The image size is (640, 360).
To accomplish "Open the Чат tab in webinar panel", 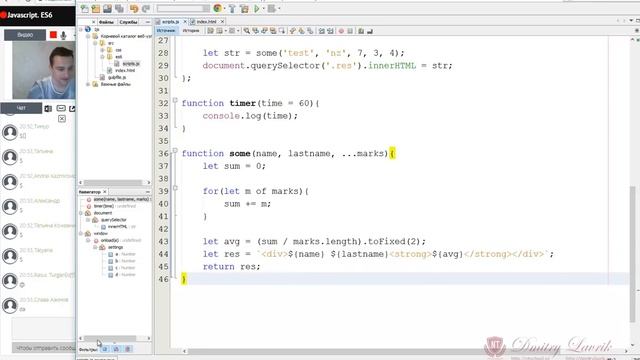I will tap(21, 108).
